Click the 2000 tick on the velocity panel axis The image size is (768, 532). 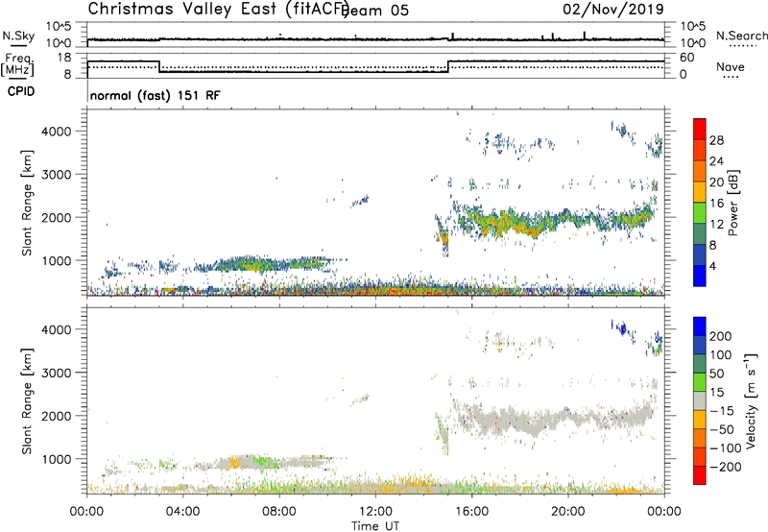pyautogui.click(x=57, y=416)
